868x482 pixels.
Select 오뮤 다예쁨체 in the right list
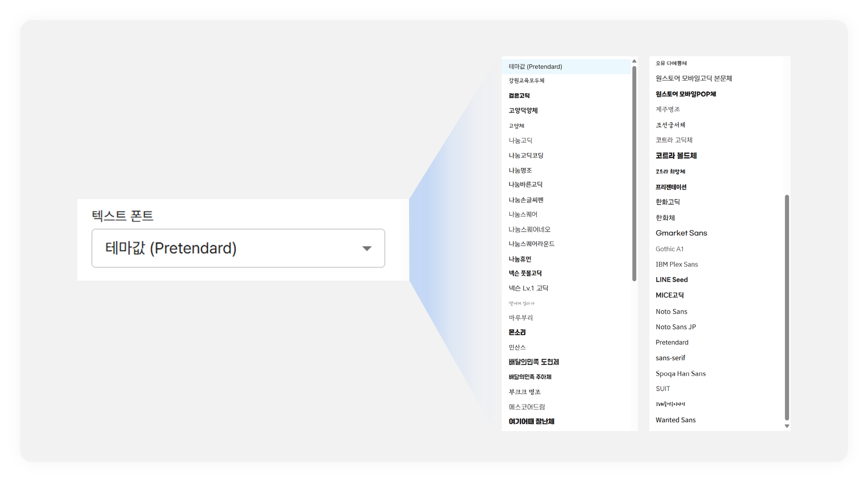coord(671,63)
